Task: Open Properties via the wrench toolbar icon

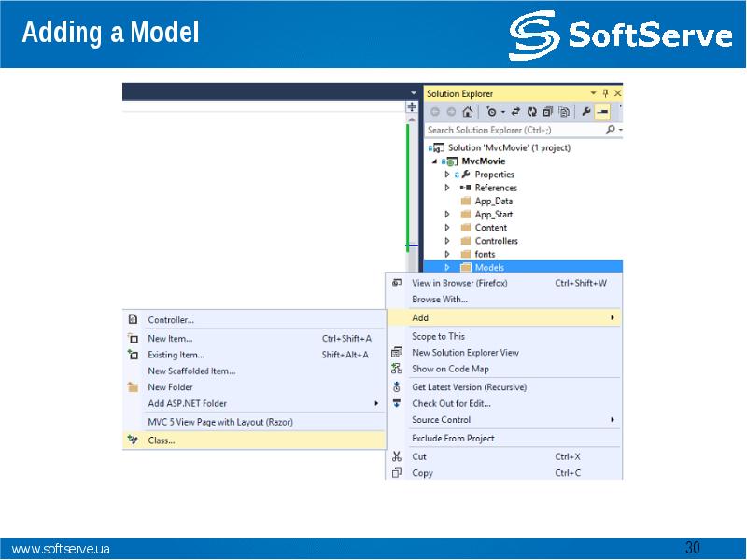Action: click(586, 112)
